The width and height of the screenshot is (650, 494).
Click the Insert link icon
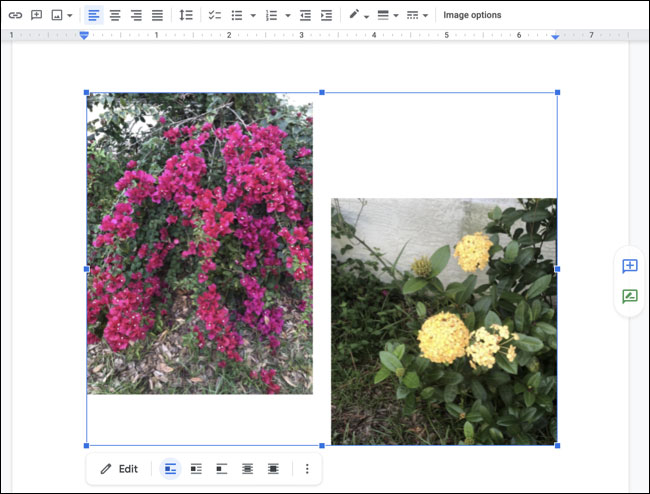pos(15,15)
